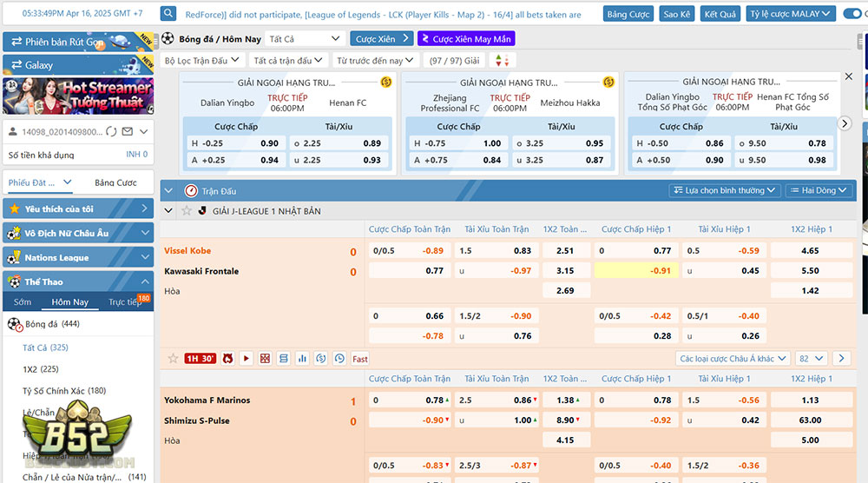Open Tỷ lệ cược MALAY odds dropdown
This screenshot has height=483, width=868.
coord(791,13)
